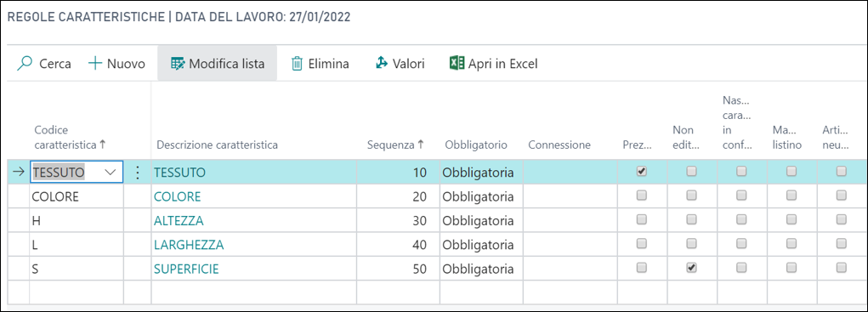Open the TESSUTO row three-dot menu
The image size is (868, 312).
(x=137, y=173)
